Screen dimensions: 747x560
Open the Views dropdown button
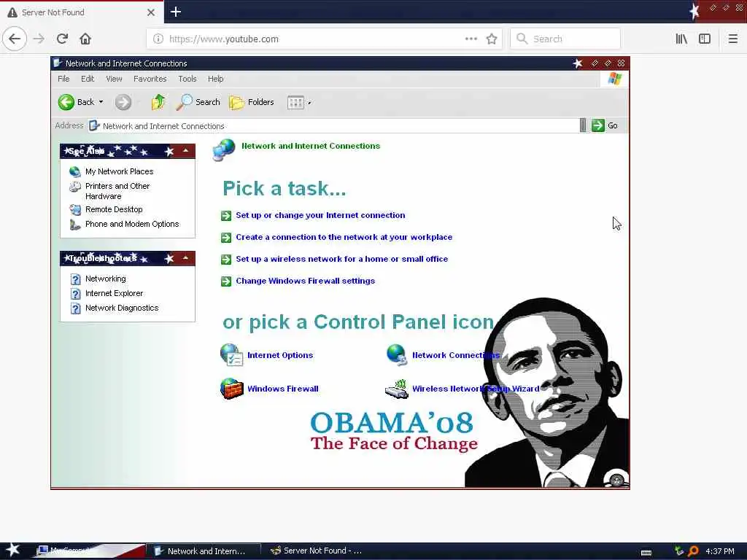298,102
